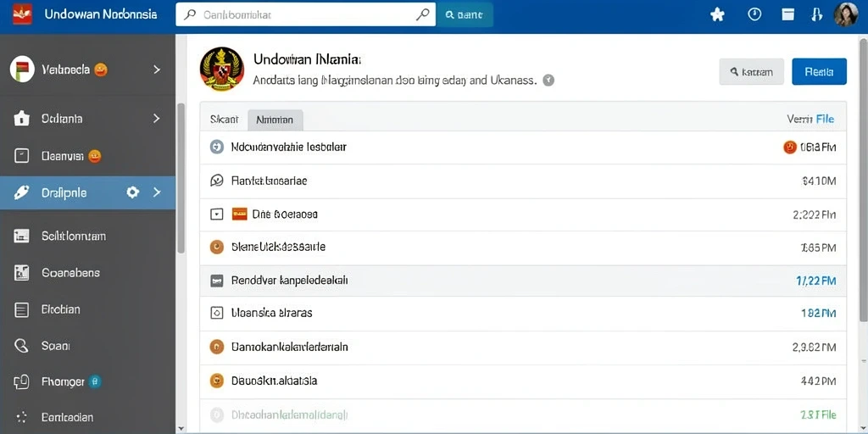This screenshot has height=434, width=868.
Task: Click the Elcbian document icon
Action: [x=21, y=309]
